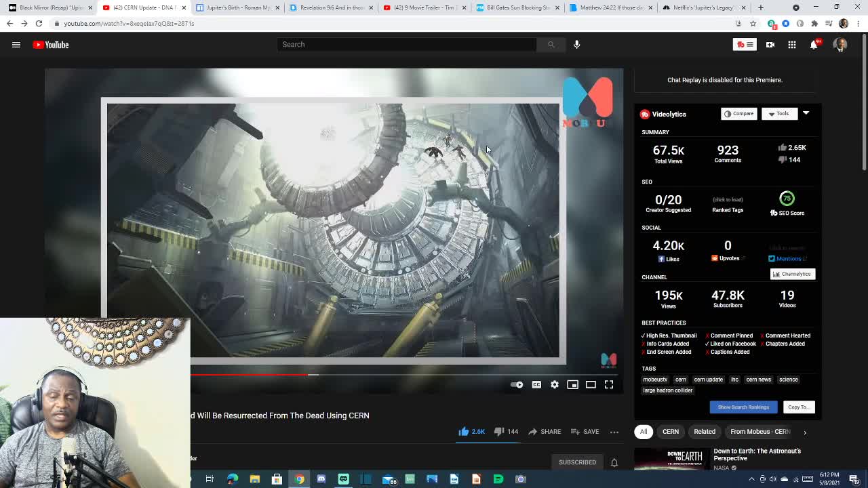Screen dimensions: 868x488
Task: Toggle autoplay switch in the player
Action: click(x=517, y=385)
